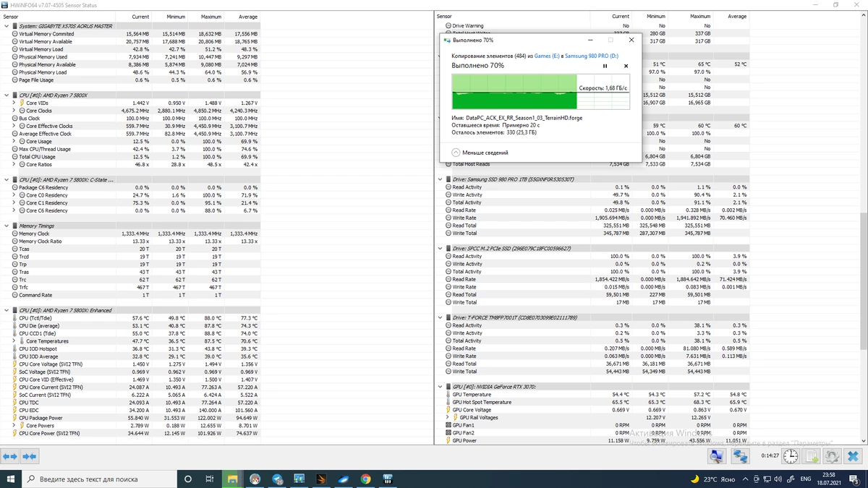Open the Cortana circle on the taskbar

[188, 479]
